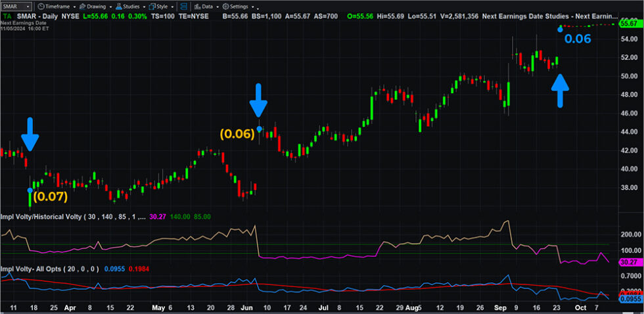The height and width of the screenshot is (314, 644).
Task: Click the May label on date axis
Action: point(158,307)
